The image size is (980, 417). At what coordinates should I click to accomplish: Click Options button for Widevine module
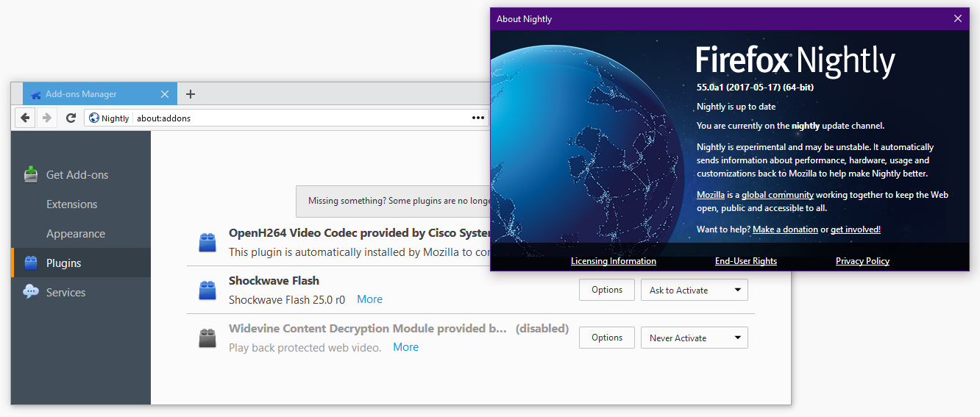pos(607,338)
